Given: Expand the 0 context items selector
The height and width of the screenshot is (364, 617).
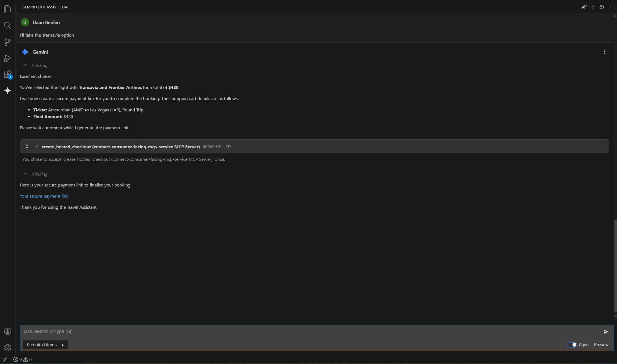Looking at the screenshot, I should (45, 345).
